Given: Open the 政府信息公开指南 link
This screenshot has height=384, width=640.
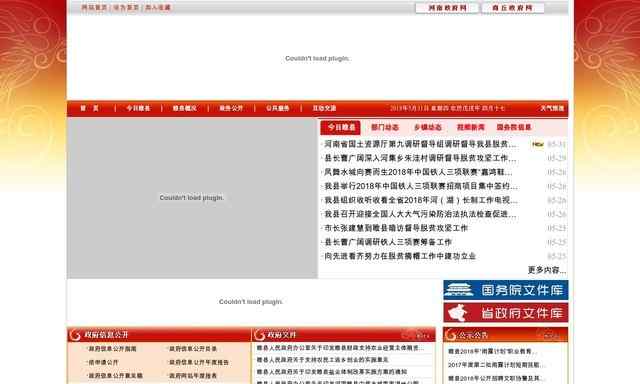Looking at the screenshot, I should (x=112, y=349).
